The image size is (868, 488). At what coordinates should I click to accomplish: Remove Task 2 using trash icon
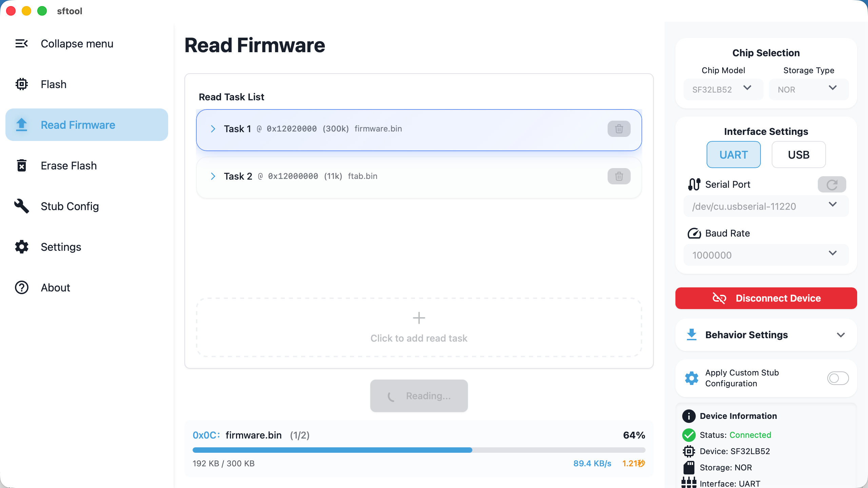click(x=619, y=176)
